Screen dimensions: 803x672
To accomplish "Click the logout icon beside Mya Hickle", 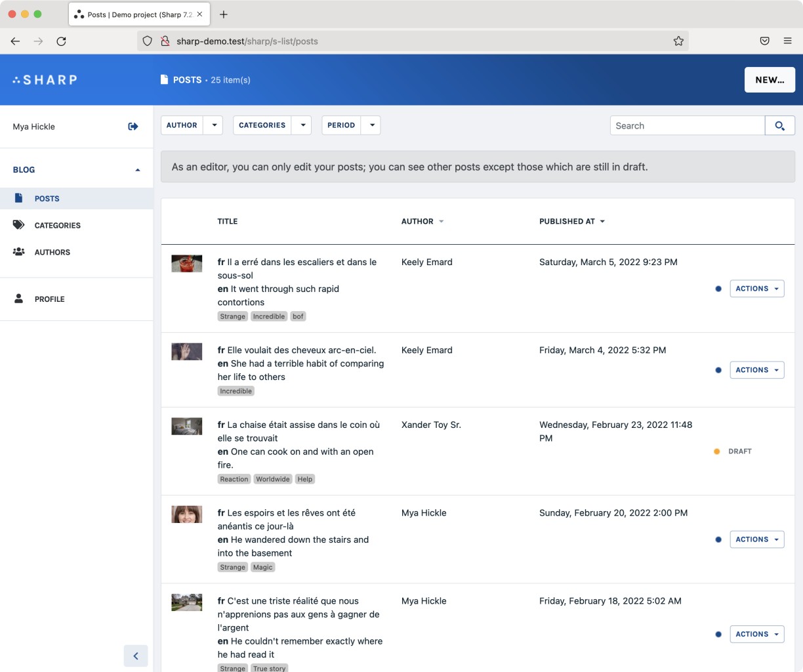I will coord(133,127).
